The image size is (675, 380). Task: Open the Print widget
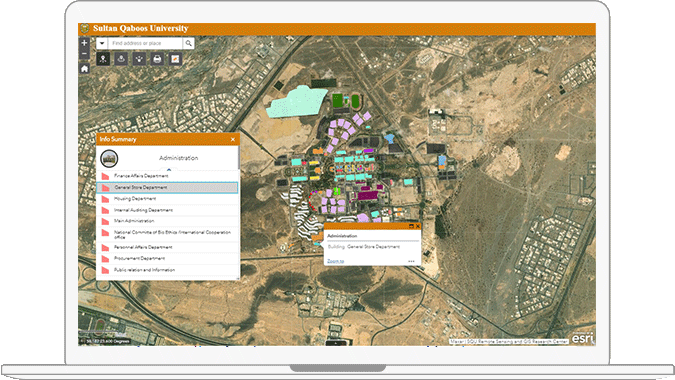tap(157, 59)
